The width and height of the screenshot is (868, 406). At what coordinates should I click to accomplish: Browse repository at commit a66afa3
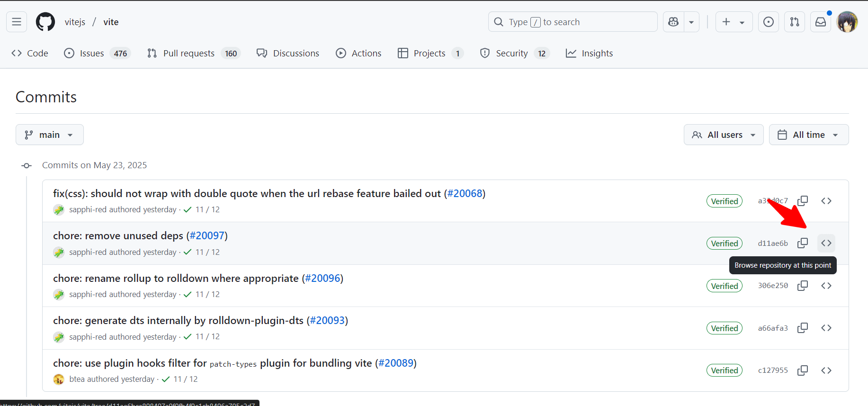826,328
